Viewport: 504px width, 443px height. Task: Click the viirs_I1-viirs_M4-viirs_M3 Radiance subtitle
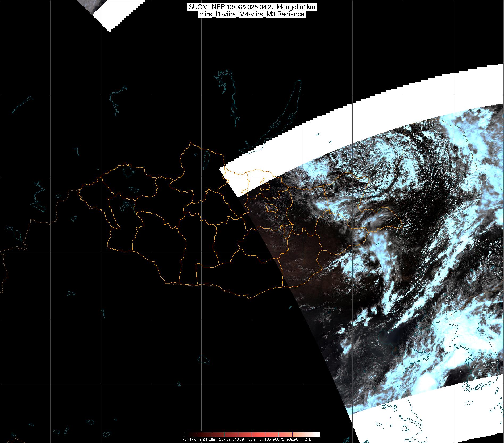pos(252,14)
